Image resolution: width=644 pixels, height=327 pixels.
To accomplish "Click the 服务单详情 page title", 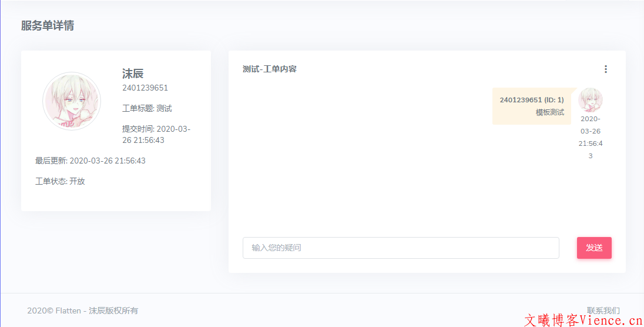I will pos(48,26).
